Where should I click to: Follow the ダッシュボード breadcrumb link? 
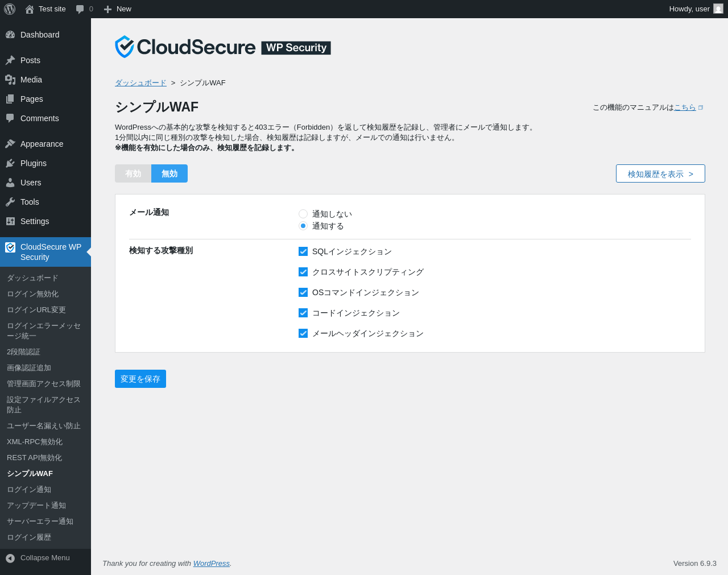pyautogui.click(x=140, y=83)
